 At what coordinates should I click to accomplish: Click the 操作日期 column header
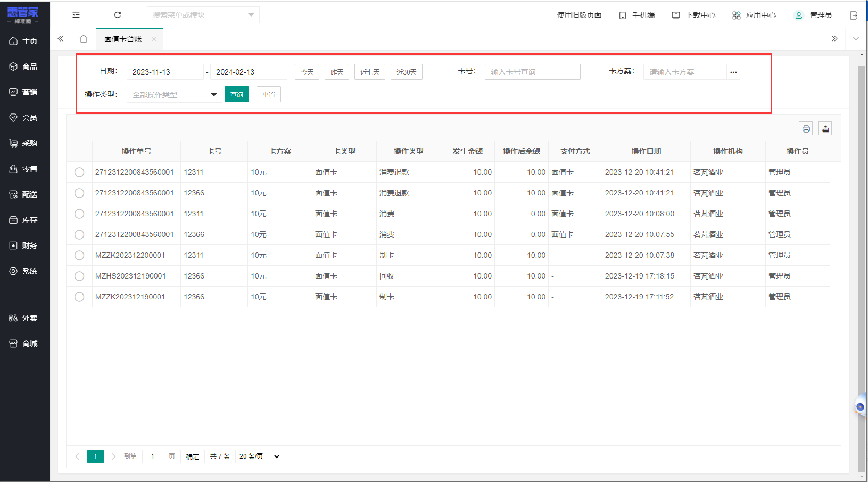point(646,151)
